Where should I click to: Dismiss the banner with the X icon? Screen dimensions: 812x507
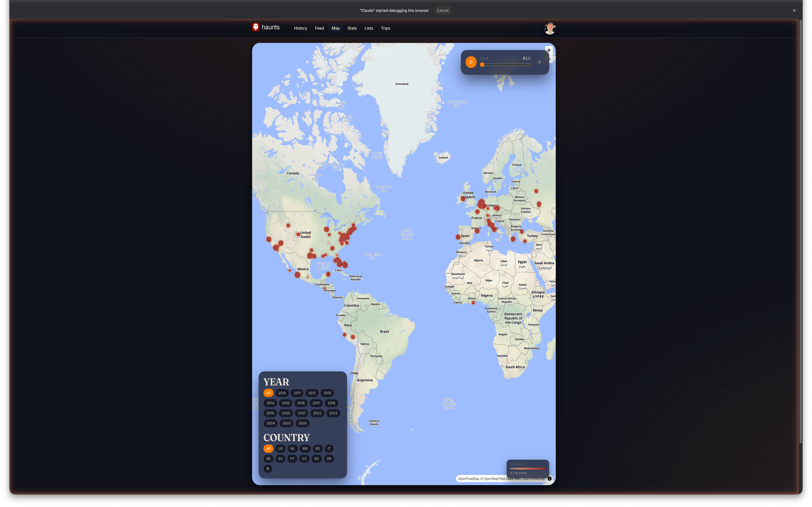click(794, 10)
